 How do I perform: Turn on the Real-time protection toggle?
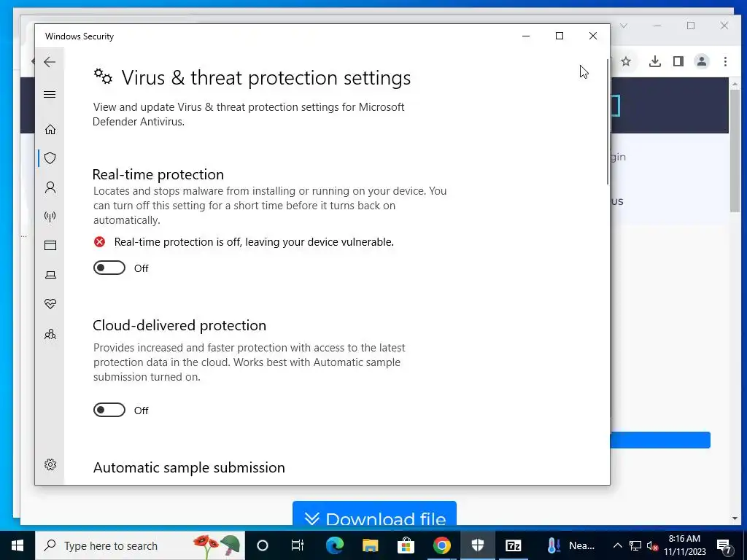tap(109, 268)
